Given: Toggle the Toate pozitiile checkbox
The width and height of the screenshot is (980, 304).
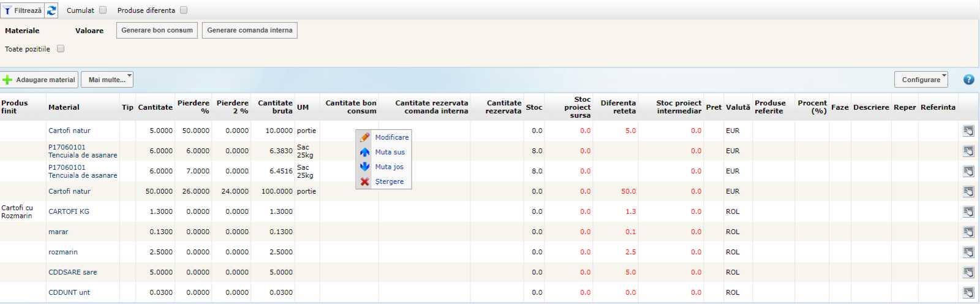Looking at the screenshot, I should coord(61,48).
